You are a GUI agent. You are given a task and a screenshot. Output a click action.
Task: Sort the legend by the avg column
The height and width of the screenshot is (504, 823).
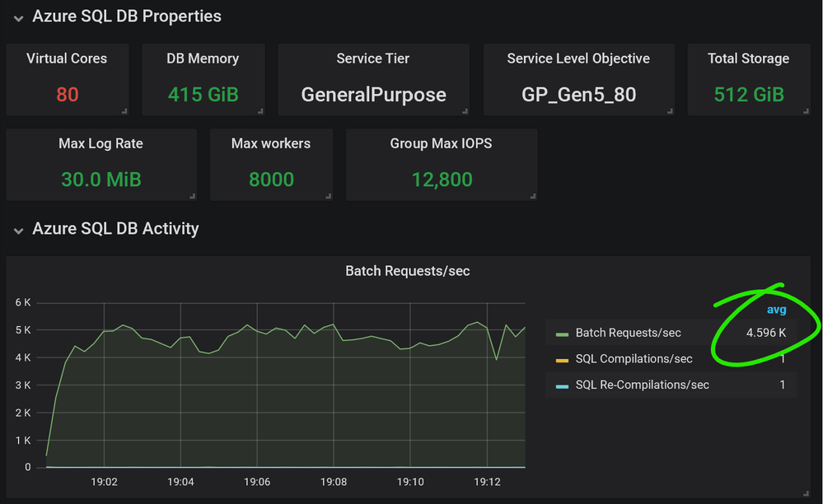coord(776,310)
